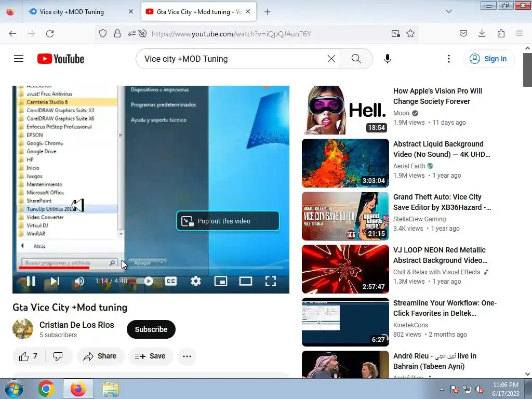Image resolution: width=532 pixels, height=399 pixels.
Task: Open picture-in-picture icon in address bar
Action: pyautogui.click(x=395, y=34)
